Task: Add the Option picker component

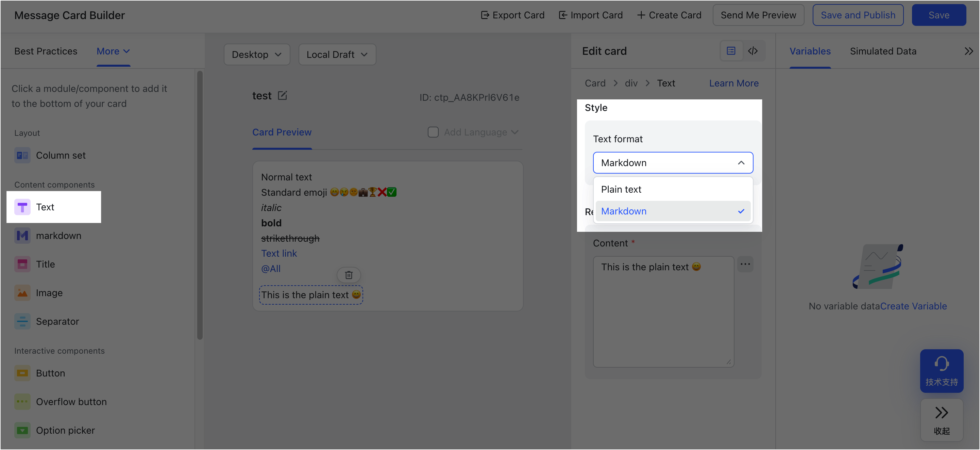Action: click(x=54, y=430)
